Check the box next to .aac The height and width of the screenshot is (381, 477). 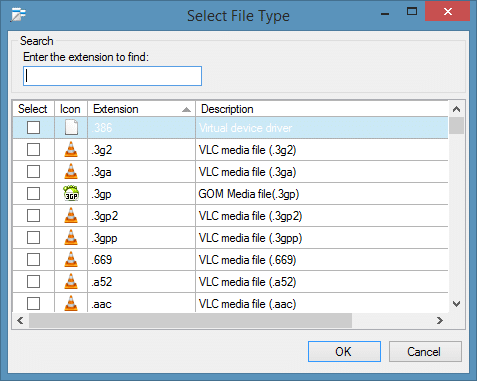[x=33, y=303]
